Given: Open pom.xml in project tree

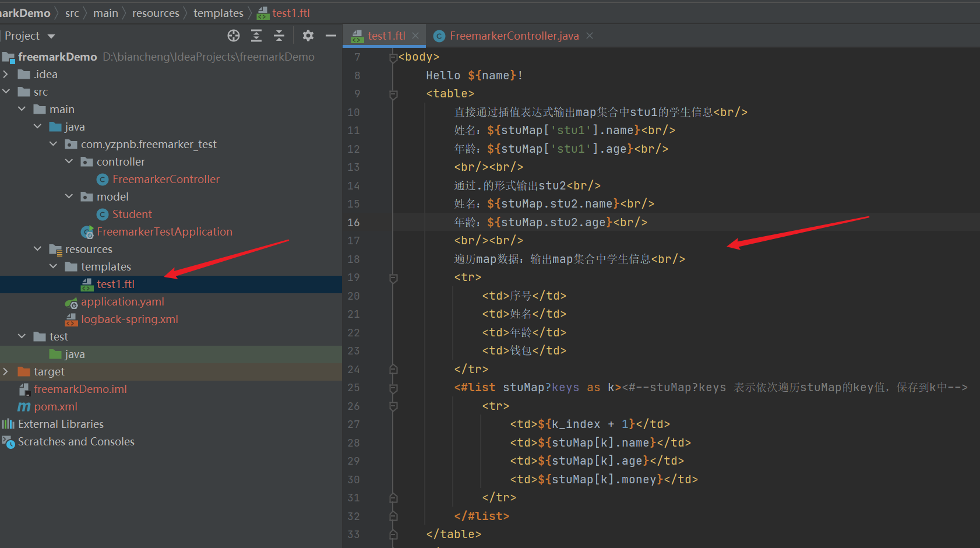Looking at the screenshot, I should pos(55,406).
